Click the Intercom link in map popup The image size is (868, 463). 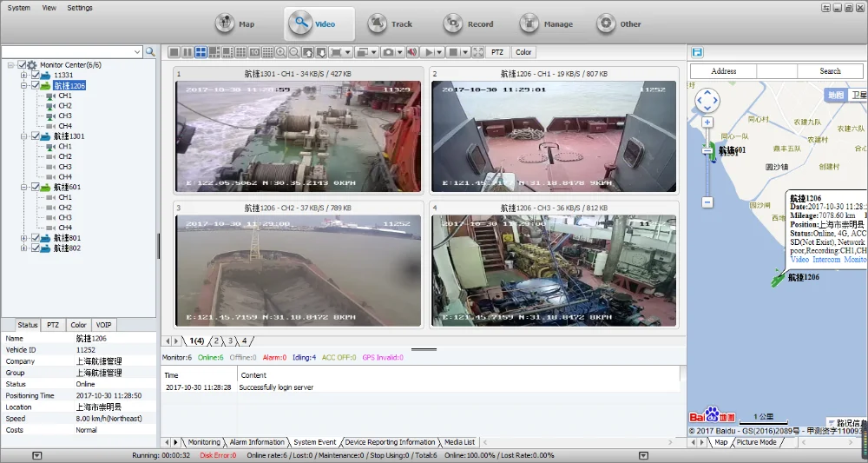pos(826,260)
